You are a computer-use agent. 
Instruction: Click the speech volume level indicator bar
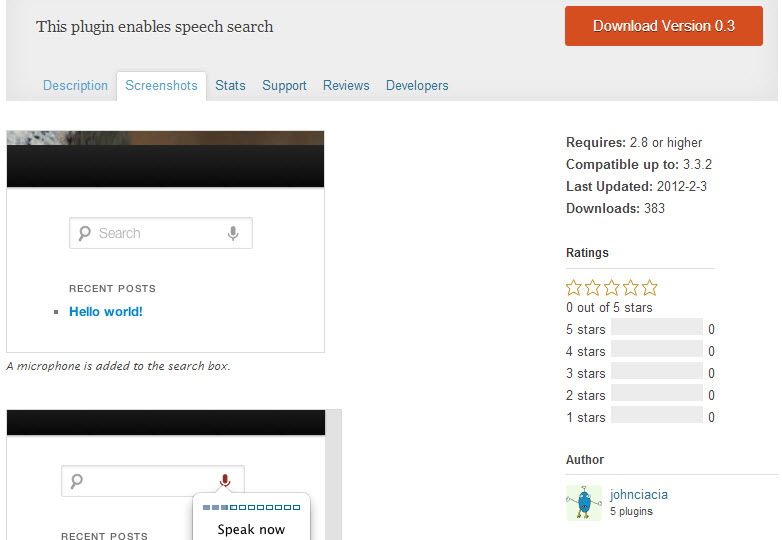pyautogui.click(x=251, y=508)
